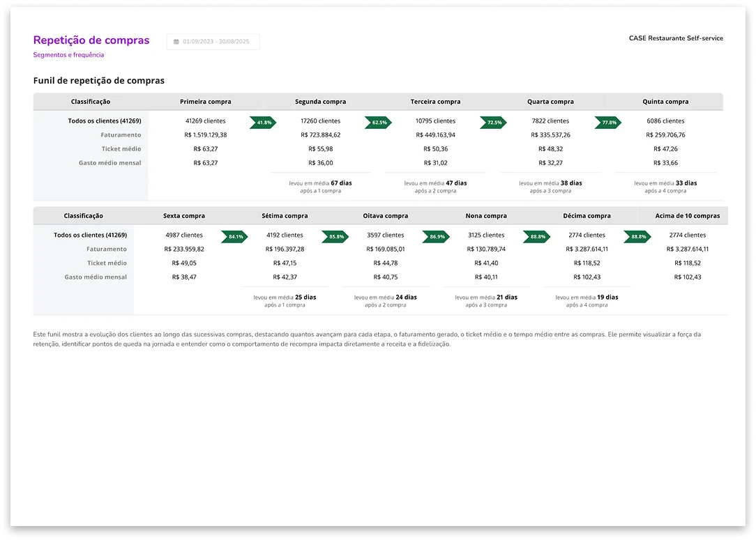
Task: Click the 41.8% conversion arrow badge
Action: (x=263, y=123)
